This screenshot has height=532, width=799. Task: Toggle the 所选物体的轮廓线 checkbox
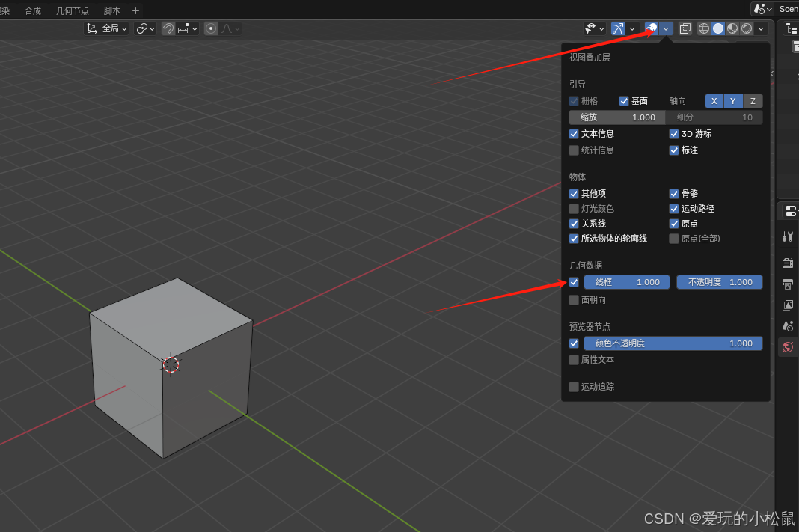pyautogui.click(x=574, y=239)
